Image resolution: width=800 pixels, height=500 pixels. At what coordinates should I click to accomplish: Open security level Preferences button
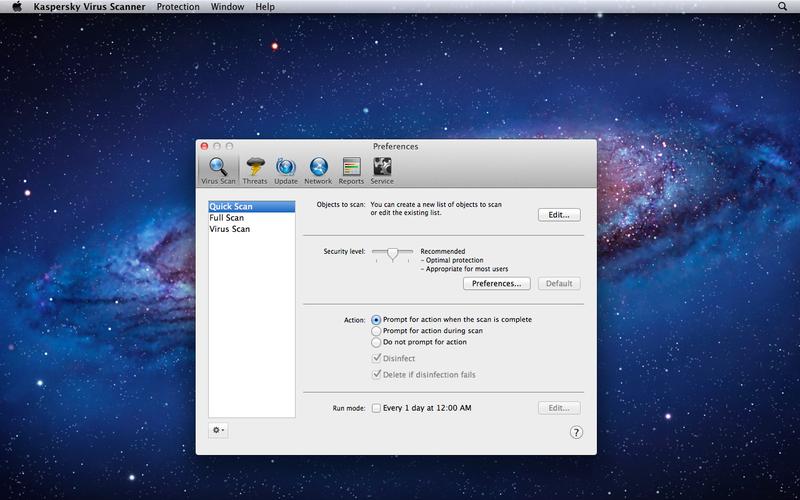tap(496, 284)
